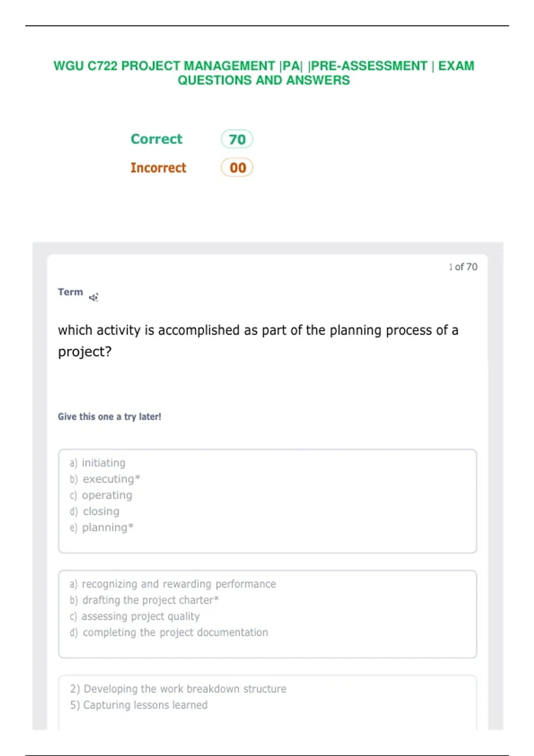Image resolution: width=534 pixels, height=756 pixels.
Task: Select the answer card listing initiating and executing
Action: pyautogui.click(x=267, y=501)
